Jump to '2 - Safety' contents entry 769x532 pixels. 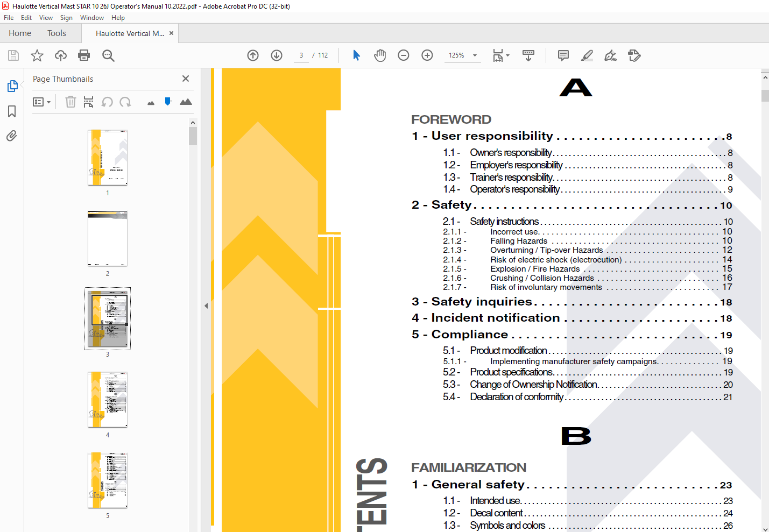pos(572,205)
